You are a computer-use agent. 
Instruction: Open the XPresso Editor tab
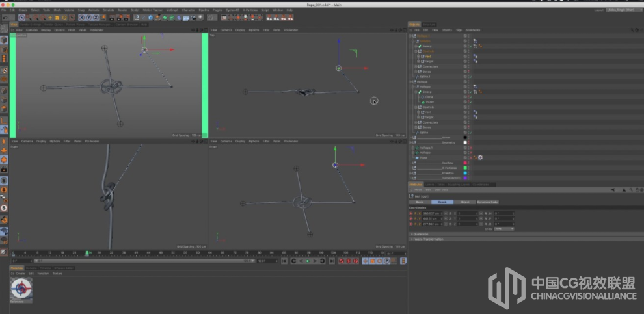click(x=64, y=268)
